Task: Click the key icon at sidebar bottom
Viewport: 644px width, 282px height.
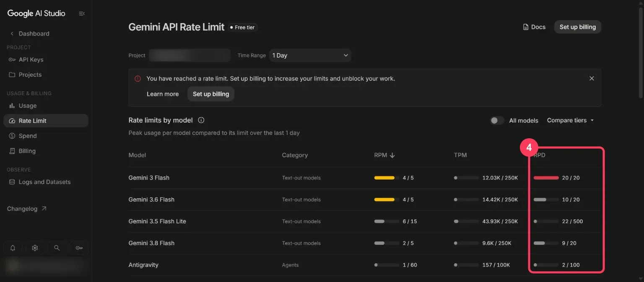Action: pyautogui.click(x=79, y=248)
